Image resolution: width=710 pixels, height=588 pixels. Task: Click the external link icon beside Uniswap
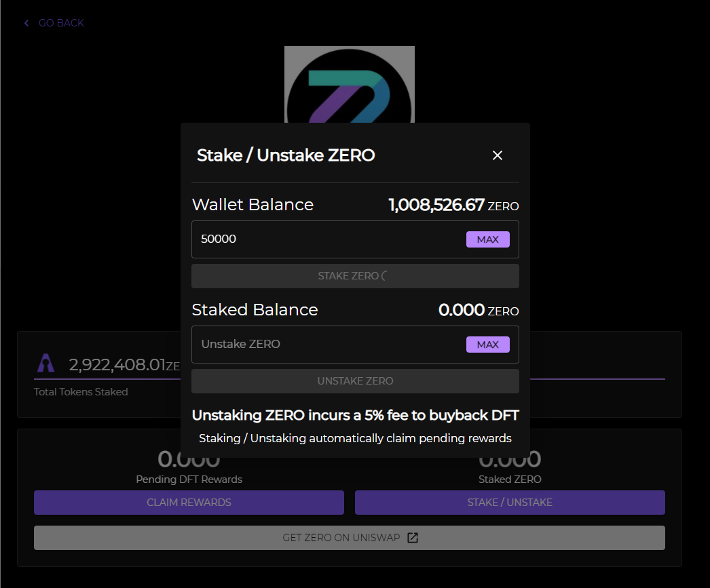413,538
